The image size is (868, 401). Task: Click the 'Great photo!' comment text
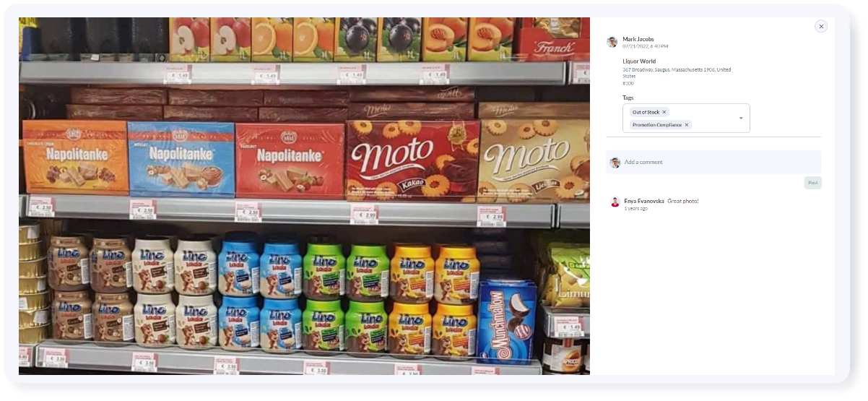[683, 201]
